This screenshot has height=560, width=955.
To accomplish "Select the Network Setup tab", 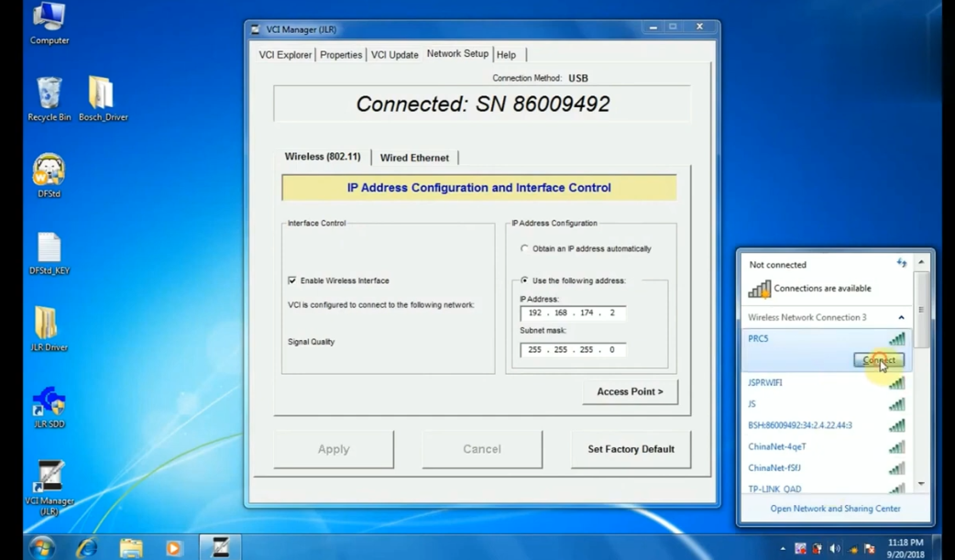I will click(x=457, y=54).
